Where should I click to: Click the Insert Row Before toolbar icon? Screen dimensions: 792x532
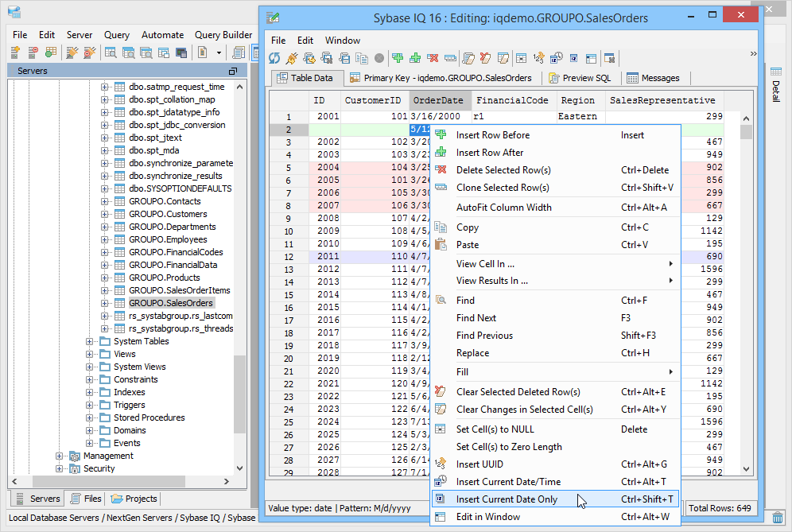398,58
